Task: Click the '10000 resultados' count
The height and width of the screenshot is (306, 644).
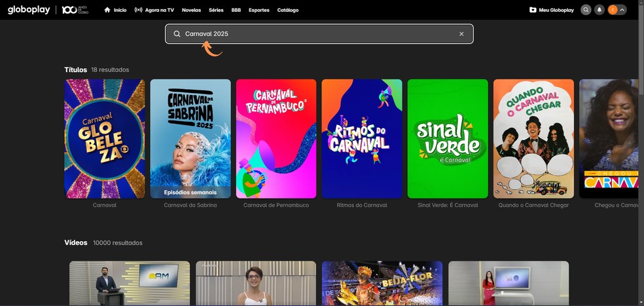Action: (x=118, y=243)
